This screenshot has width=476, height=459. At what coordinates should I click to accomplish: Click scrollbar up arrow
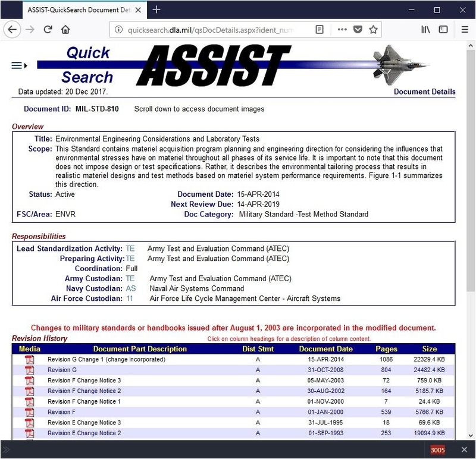tap(471, 46)
